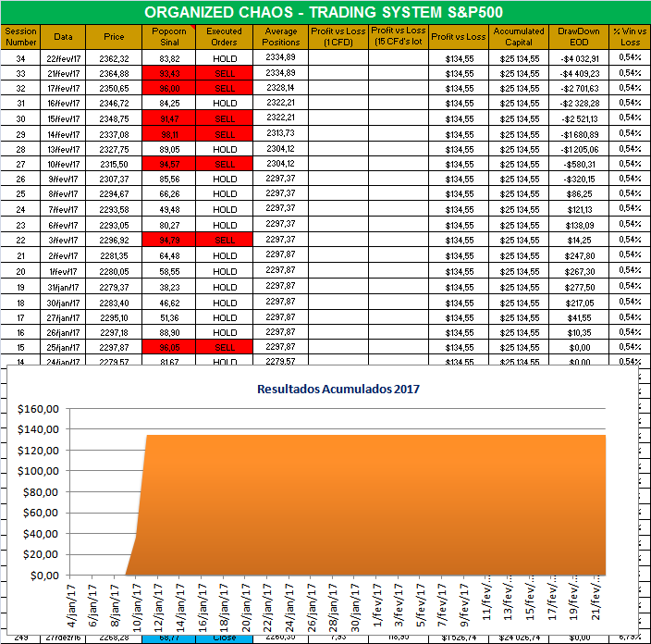Viewport: 651px width, 644px height.
Task: Click session number 22 cell
Action: 20,240
